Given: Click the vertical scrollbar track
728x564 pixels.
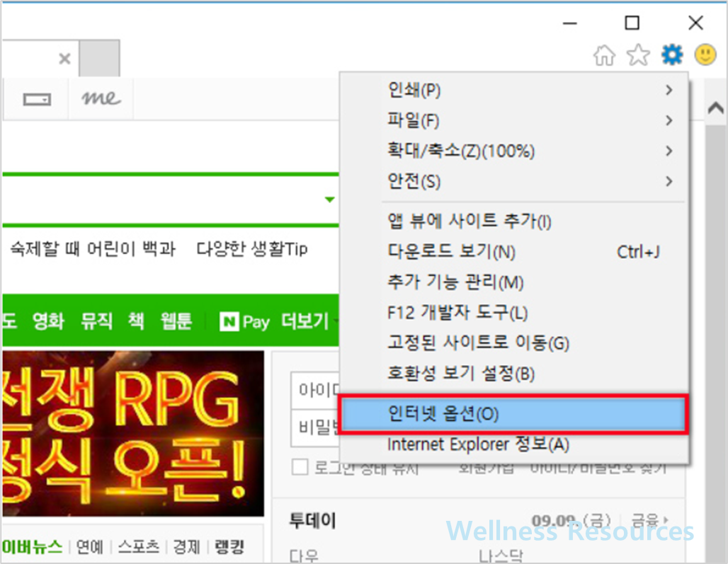Looking at the screenshot, I should coord(715,343).
